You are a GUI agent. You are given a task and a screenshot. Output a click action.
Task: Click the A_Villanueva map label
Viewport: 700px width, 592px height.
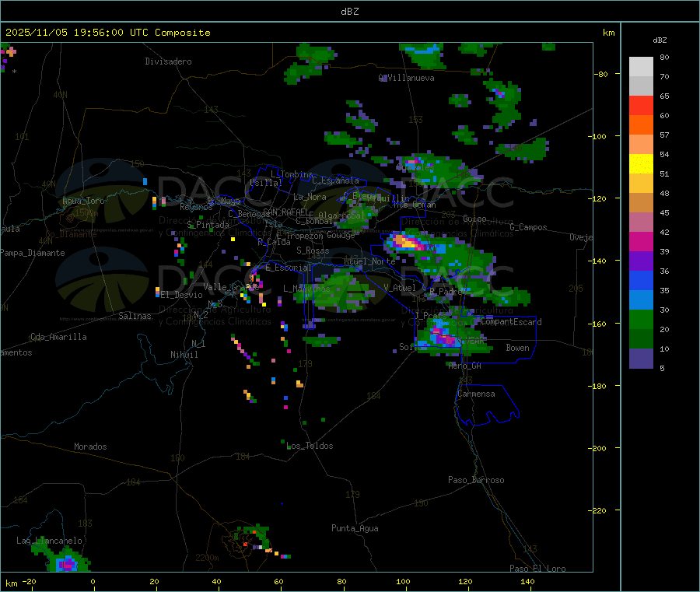406,78
